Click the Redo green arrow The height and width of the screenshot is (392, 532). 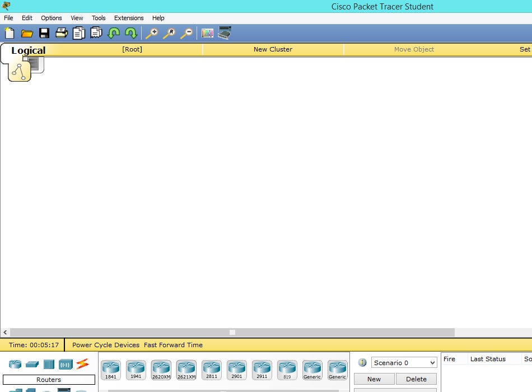click(131, 33)
